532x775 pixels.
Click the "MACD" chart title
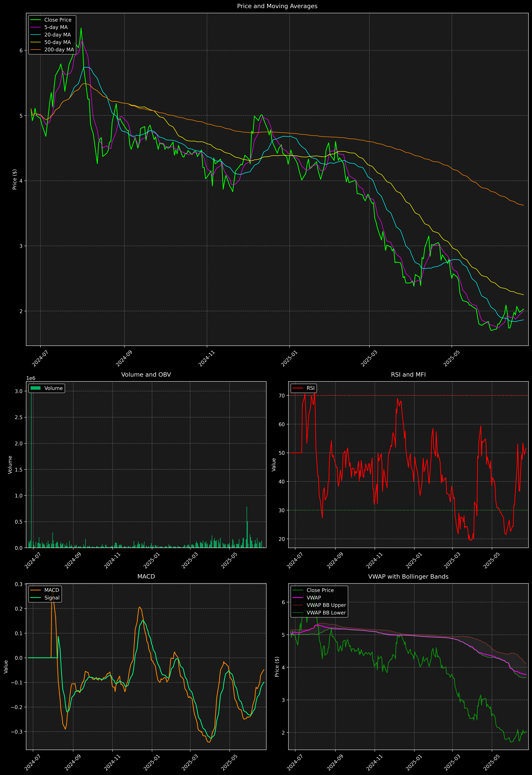click(146, 577)
